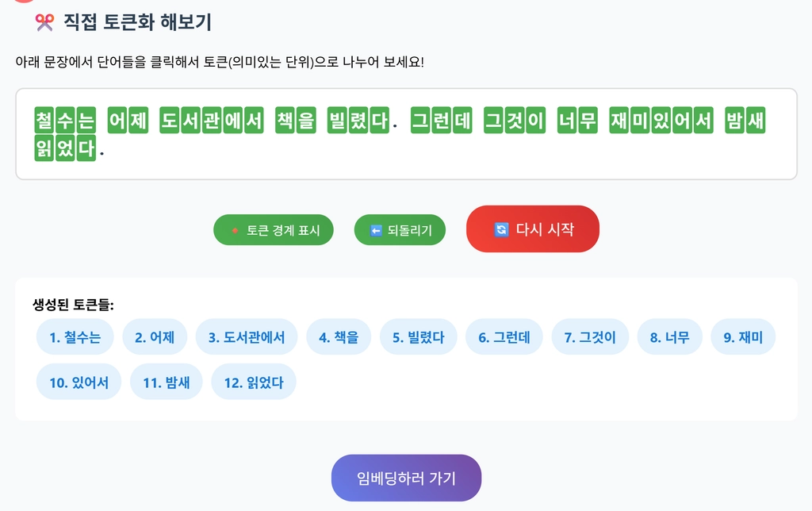The height and width of the screenshot is (511, 812).
Task: Select the character 읽 on second line
Action: (x=44, y=148)
